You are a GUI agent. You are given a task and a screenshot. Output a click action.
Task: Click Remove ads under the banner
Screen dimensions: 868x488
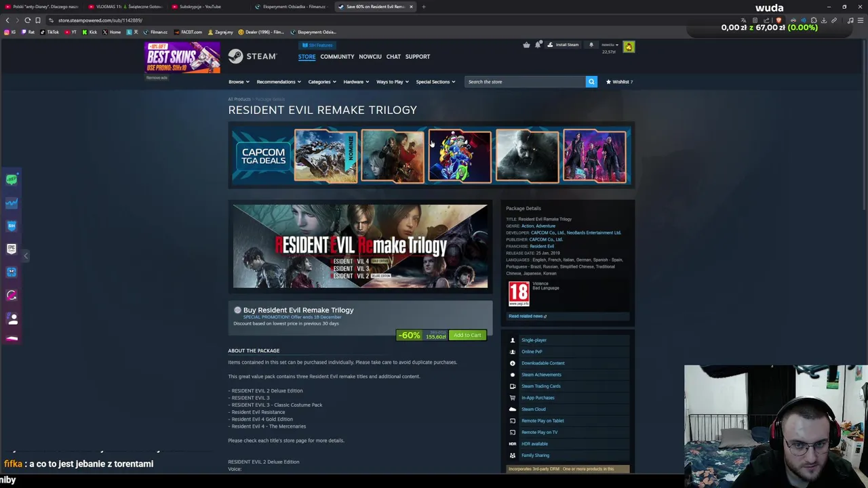click(157, 78)
